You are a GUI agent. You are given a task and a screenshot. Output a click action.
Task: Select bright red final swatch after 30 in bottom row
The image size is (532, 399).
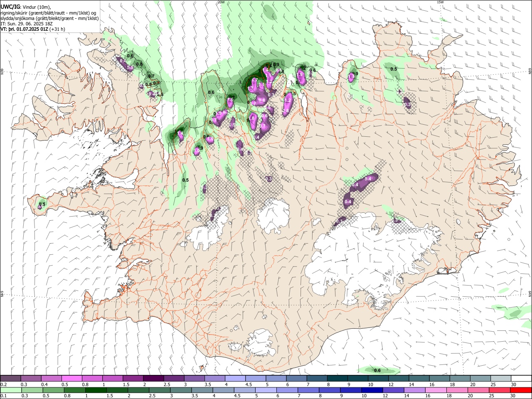tap(521, 390)
